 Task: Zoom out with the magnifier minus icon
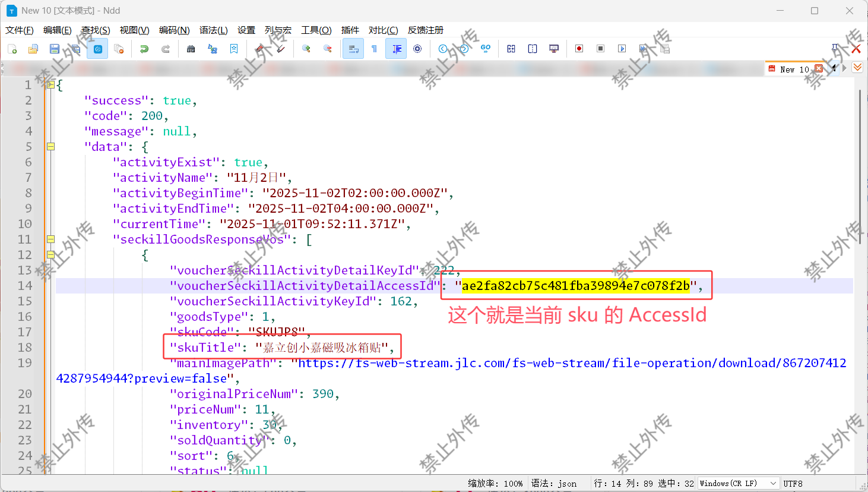tap(328, 49)
